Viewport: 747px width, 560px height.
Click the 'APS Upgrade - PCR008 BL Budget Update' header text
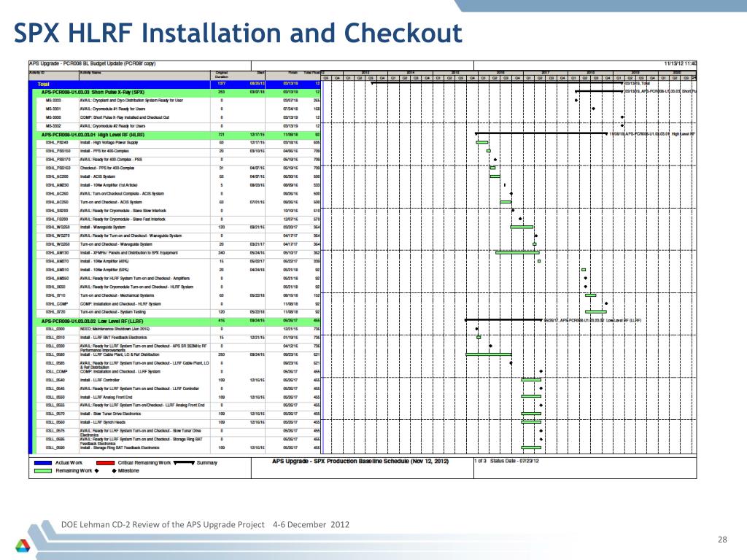point(92,63)
